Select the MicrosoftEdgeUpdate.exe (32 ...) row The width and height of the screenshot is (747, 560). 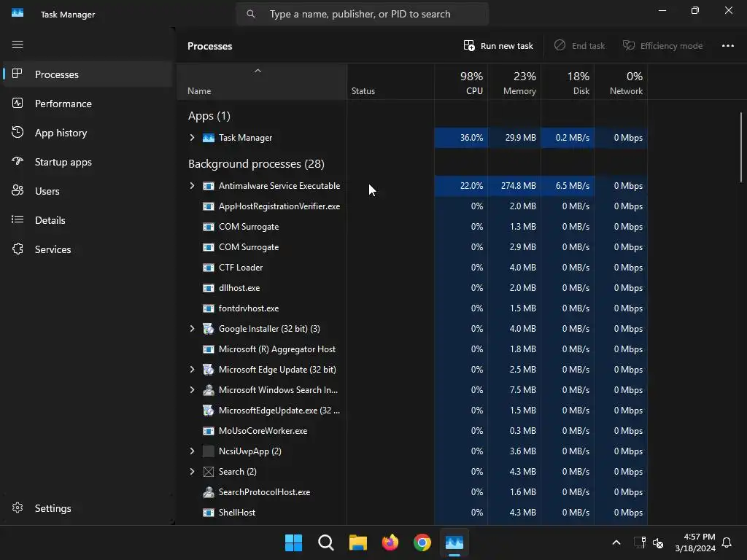[x=411, y=411]
